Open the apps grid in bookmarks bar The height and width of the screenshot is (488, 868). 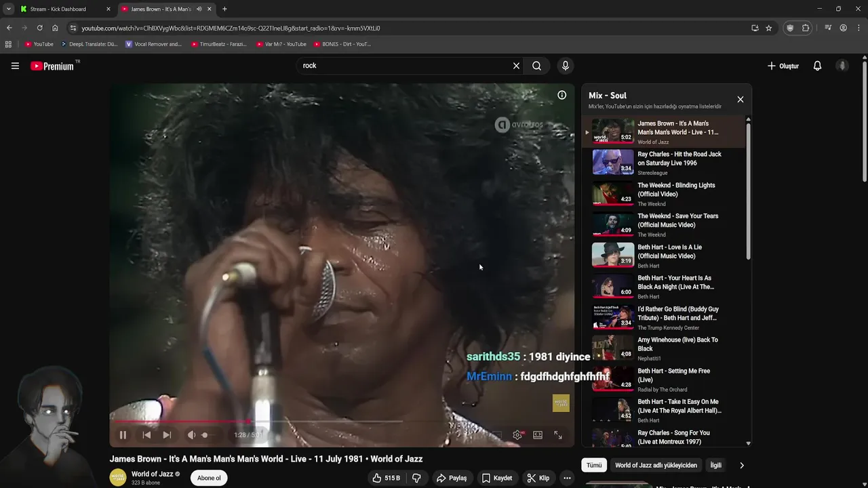point(8,44)
